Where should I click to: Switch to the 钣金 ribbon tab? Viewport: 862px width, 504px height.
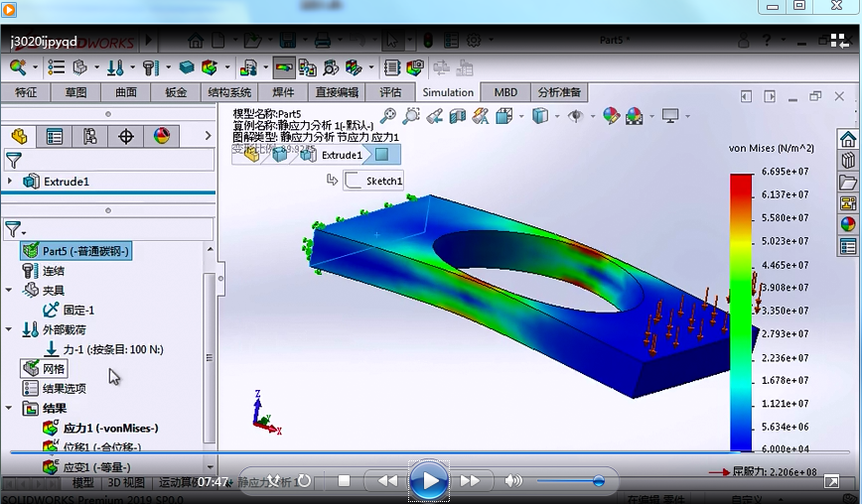click(176, 92)
